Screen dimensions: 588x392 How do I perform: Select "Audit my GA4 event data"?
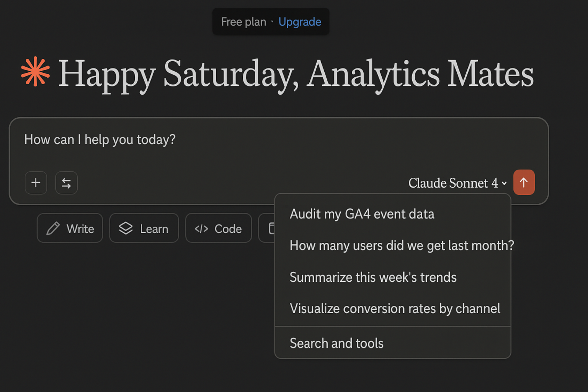(362, 214)
